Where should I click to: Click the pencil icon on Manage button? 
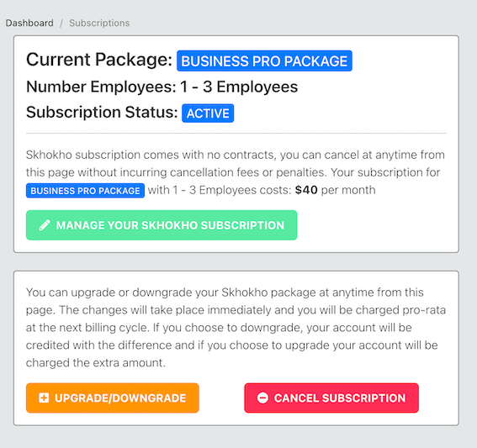45,225
